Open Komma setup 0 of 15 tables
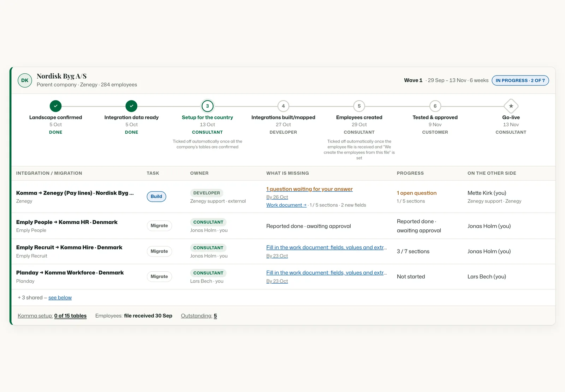 tap(52, 316)
